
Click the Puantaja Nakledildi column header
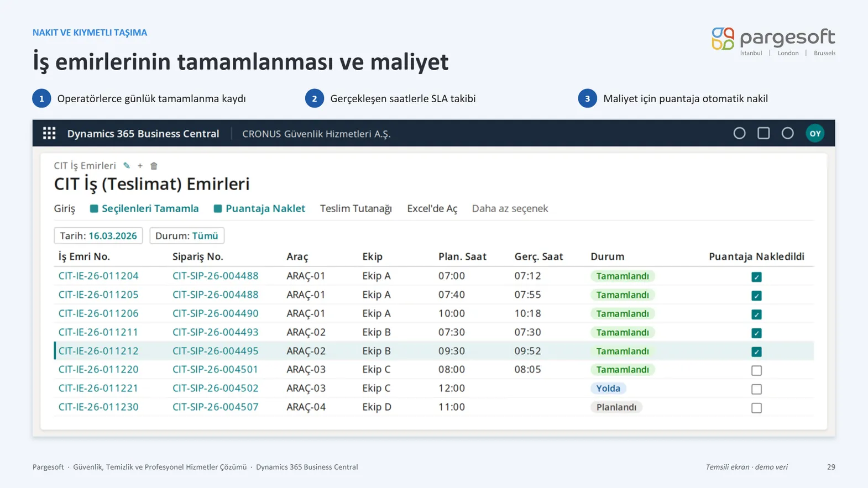click(756, 256)
